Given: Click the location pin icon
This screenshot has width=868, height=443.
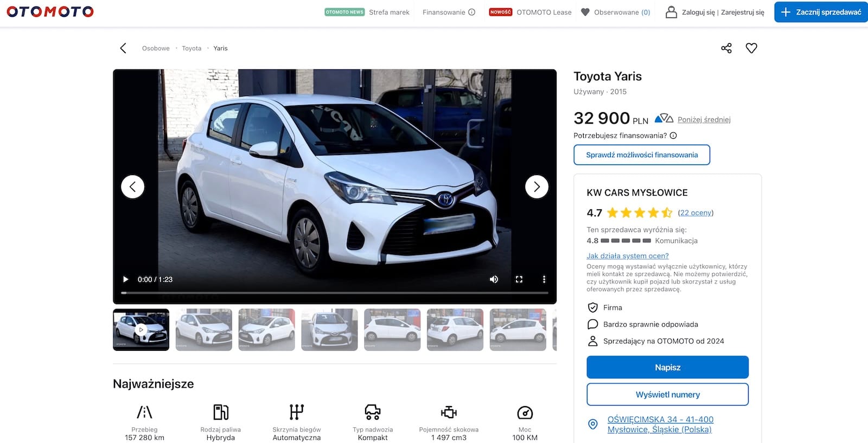Looking at the screenshot, I should tap(593, 424).
